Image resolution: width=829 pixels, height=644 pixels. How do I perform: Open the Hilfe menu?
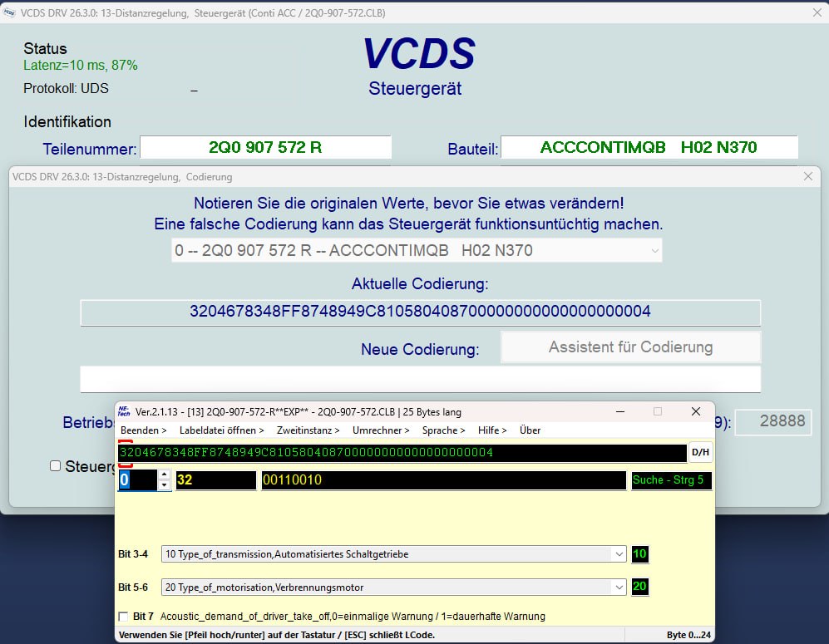[x=492, y=430]
